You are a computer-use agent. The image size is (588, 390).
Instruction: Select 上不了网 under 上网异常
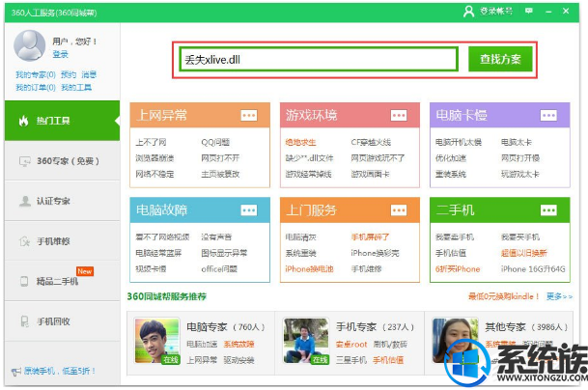coord(151,142)
